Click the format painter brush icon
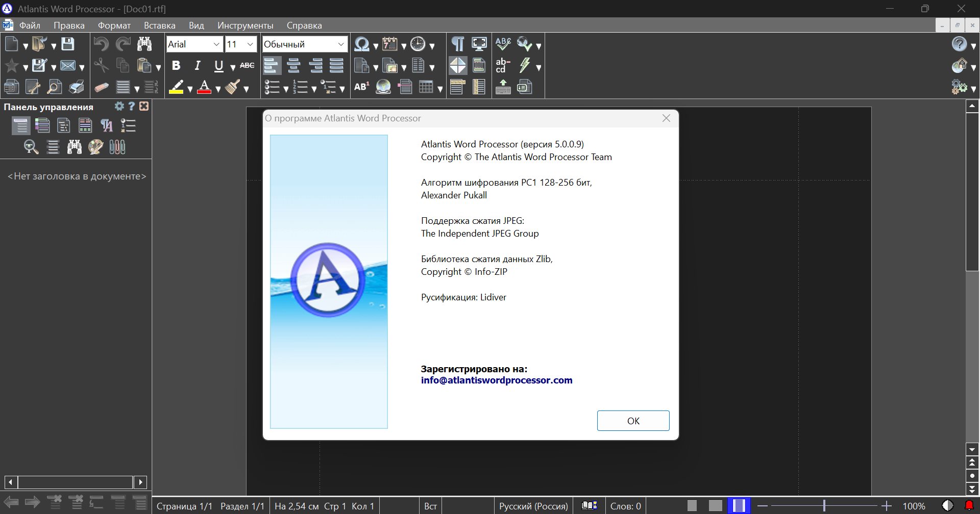Image resolution: width=980 pixels, height=514 pixels. pyautogui.click(x=233, y=87)
